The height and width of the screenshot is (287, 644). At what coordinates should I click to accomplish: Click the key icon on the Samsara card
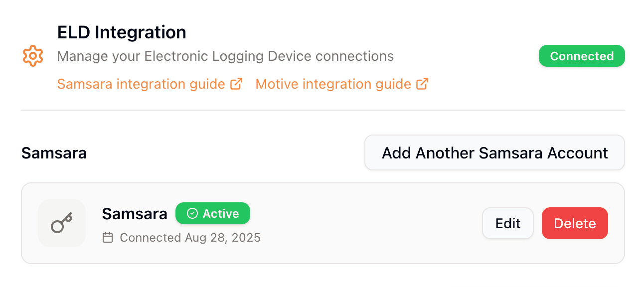click(x=61, y=223)
